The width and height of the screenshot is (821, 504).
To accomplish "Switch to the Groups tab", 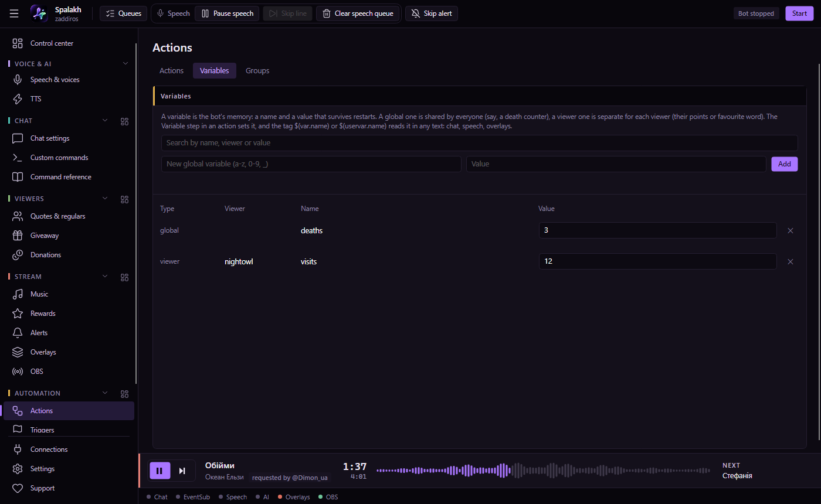I will (x=257, y=71).
